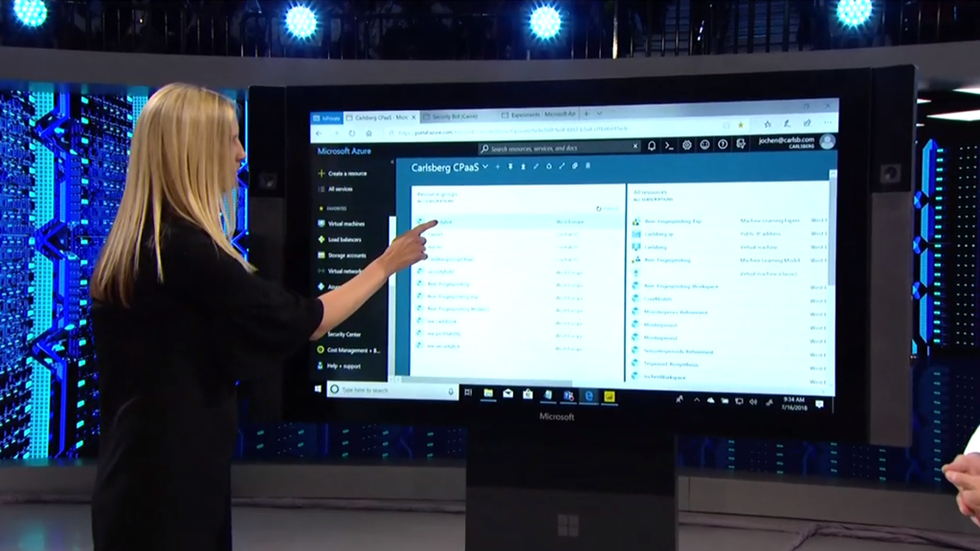
Task: Click the feedback smiley icon
Action: [x=705, y=145]
